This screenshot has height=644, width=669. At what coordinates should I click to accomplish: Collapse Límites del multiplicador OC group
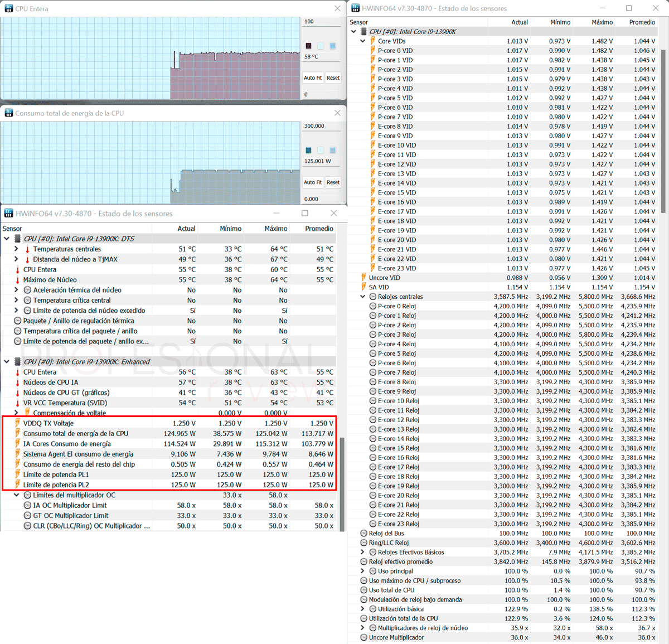tap(16, 495)
